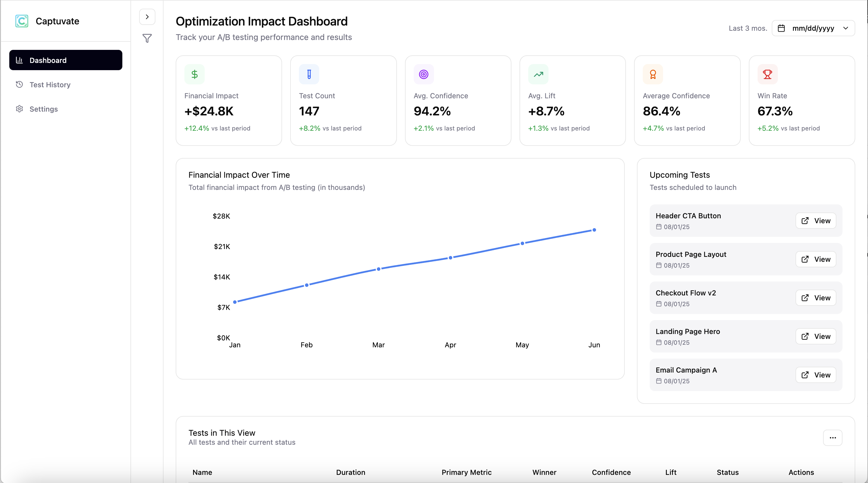
Task: Click the Test Count test-tube icon
Action: [x=309, y=74]
